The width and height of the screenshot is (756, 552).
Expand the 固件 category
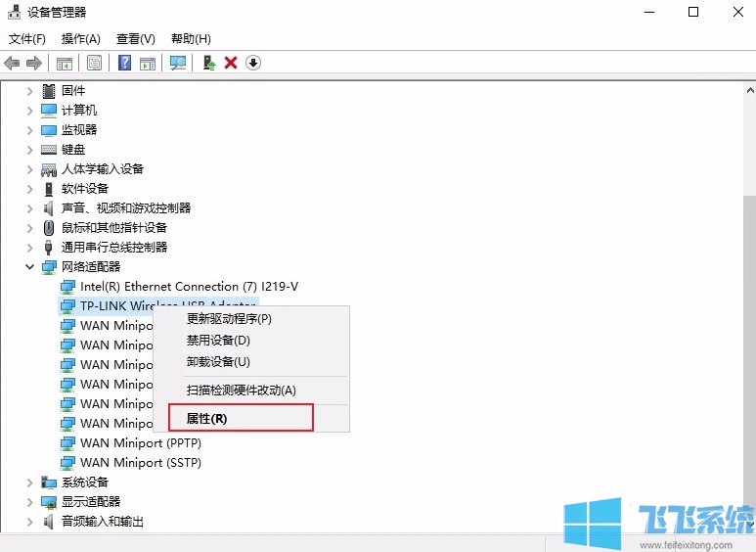(30, 91)
